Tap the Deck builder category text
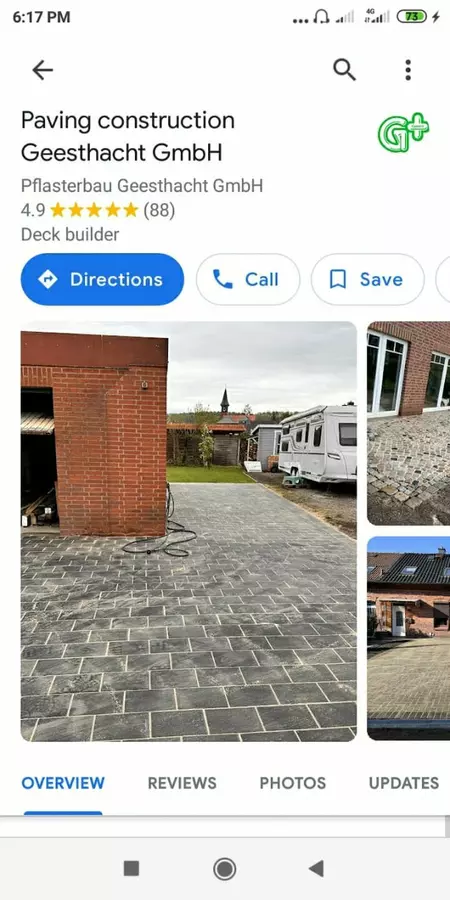 70,235
